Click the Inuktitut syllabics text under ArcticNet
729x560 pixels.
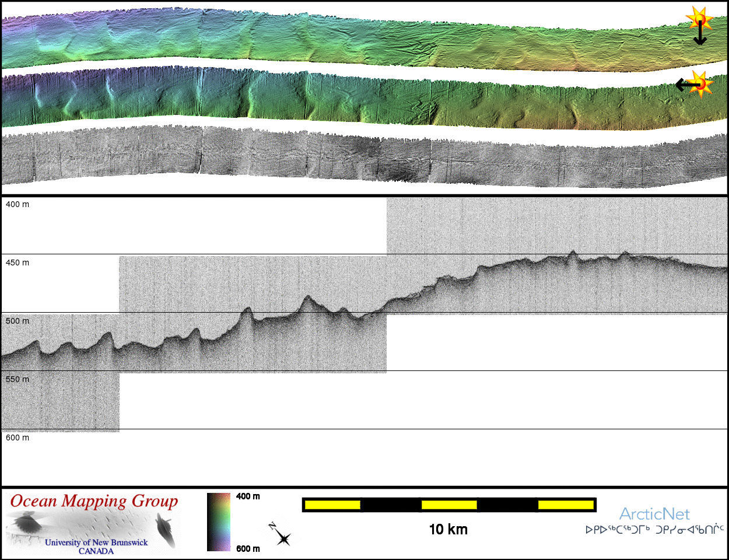click(654, 530)
